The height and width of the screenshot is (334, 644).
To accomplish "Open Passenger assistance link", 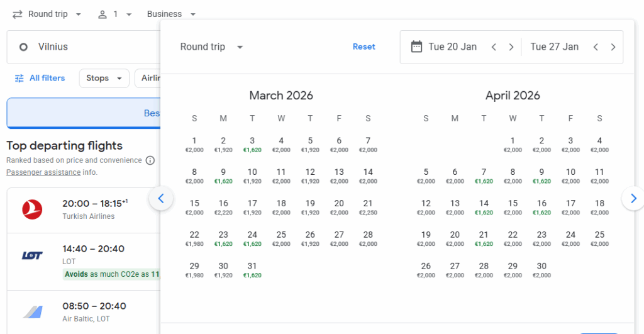I will coord(43,172).
